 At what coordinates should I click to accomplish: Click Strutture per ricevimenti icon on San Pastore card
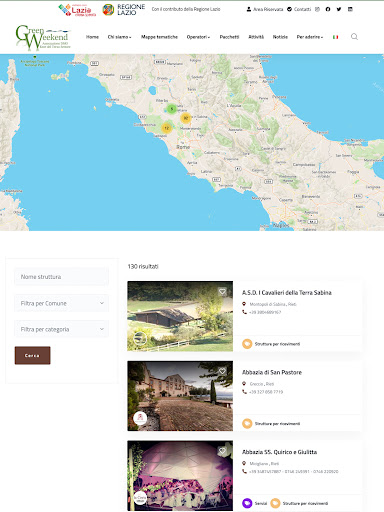click(x=247, y=423)
